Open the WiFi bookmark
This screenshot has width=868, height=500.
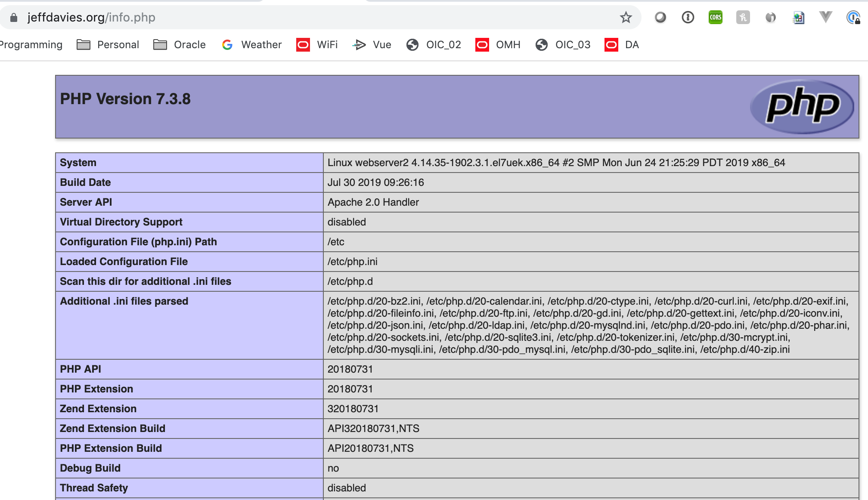point(317,45)
